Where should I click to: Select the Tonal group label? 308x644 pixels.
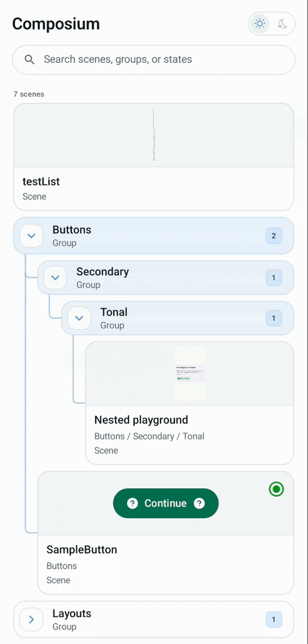click(114, 312)
